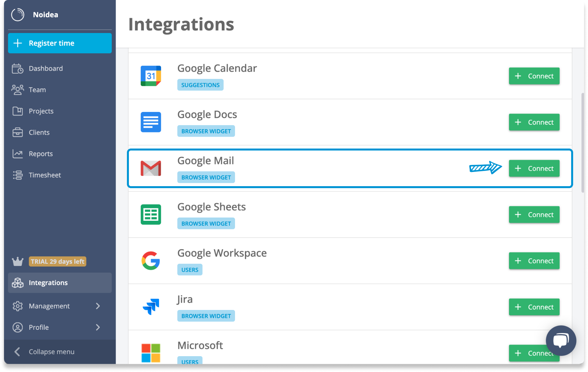Screen dimensions: 588x372
Task: Click BROWSER WIDGET tag under Google Mail
Action: tap(206, 177)
